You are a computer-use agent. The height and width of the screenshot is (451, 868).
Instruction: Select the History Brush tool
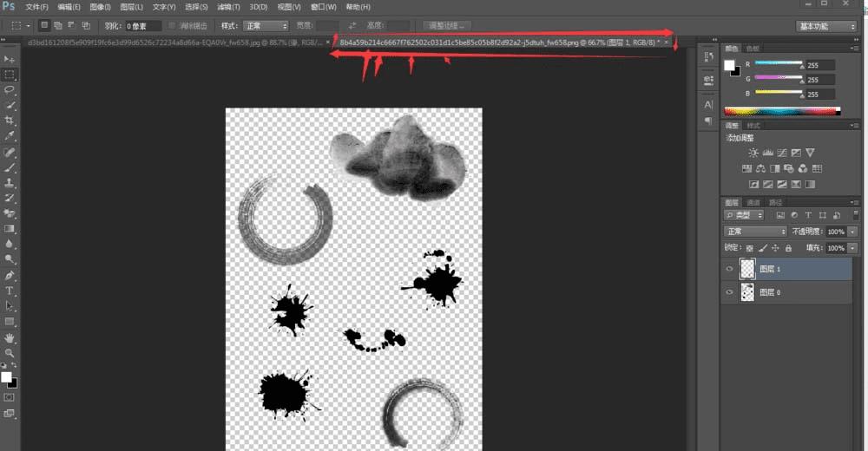coord(10,198)
